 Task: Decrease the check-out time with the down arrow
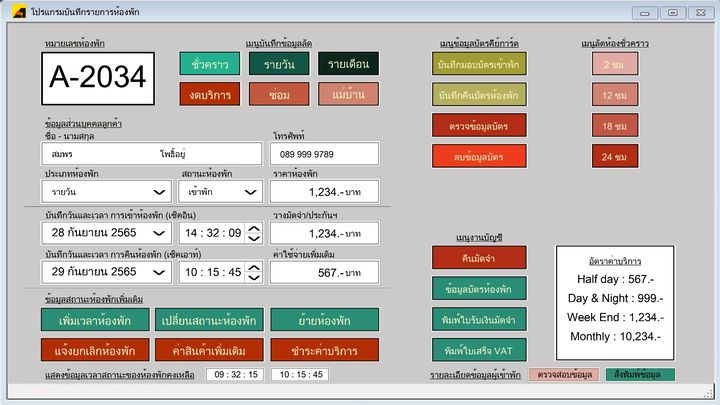(x=254, y=278)
